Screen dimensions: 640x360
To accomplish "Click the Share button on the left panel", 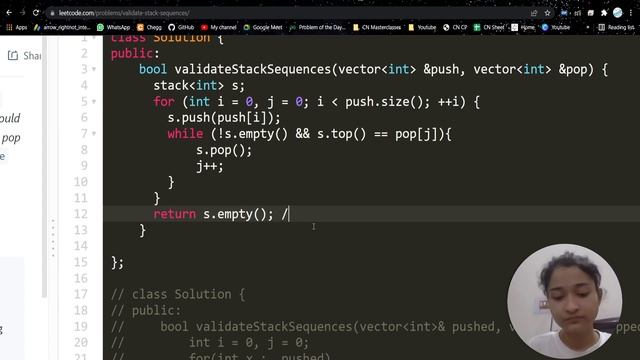I will pyautogui.click(x=24, y=56).
